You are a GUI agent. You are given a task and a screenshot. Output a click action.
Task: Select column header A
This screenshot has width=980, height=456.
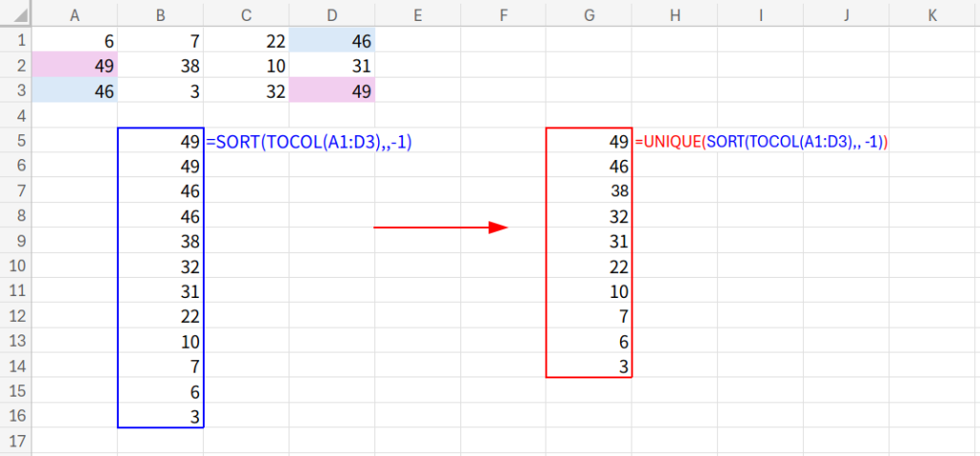76,14
